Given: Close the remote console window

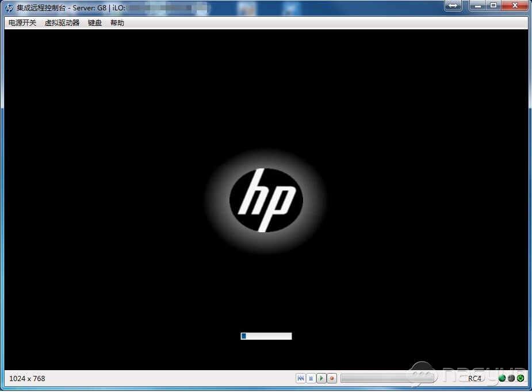Looking at the screenshot, I should coord(515,5).
